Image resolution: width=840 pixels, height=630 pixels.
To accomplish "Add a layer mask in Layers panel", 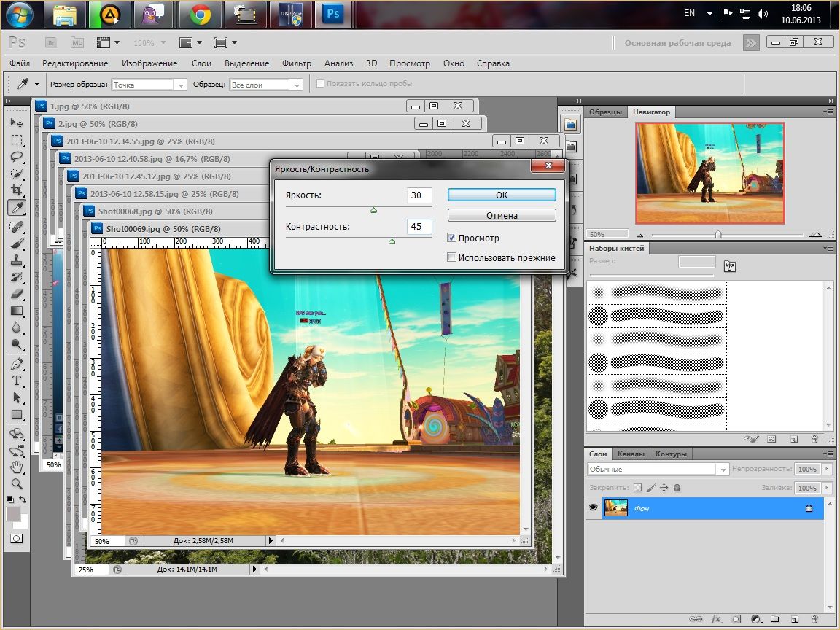I will pos(736,619).
